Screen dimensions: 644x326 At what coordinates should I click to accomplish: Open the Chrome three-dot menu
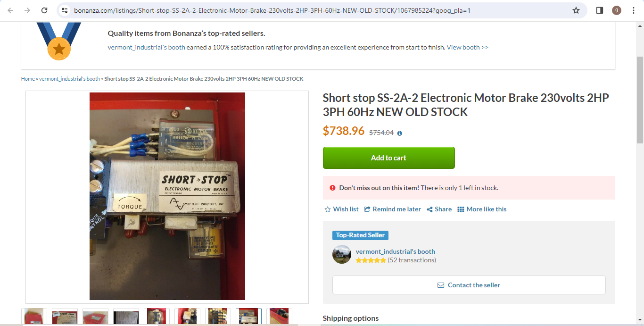click(x=633, y=10)
